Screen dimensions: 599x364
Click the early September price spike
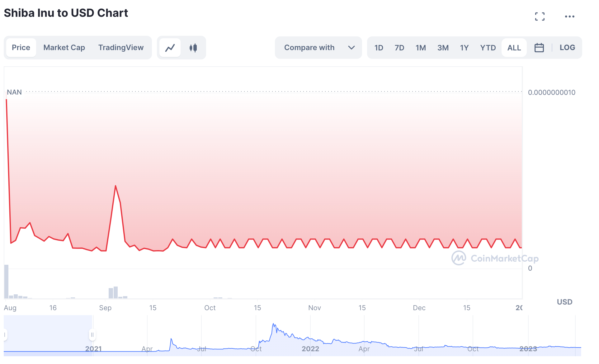click(116, 186)
